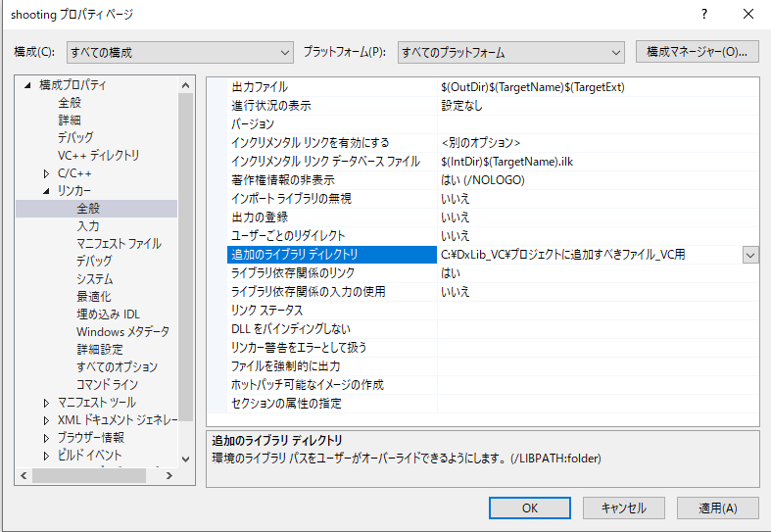Open dropdown arrow for 追加のライブラリ ディレクトリ
The height and width of the screenshot is (532, 771).
tap(749, 255)
